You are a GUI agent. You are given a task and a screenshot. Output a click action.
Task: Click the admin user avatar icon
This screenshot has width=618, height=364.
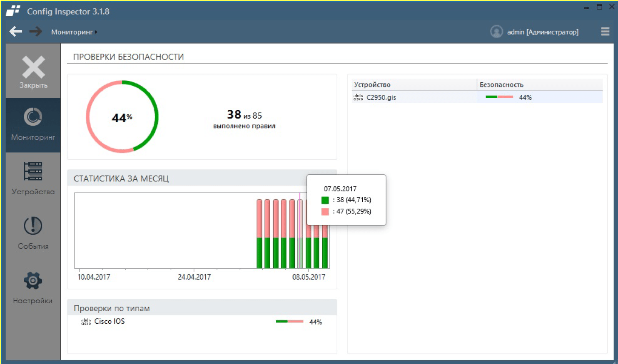[496, 32]
